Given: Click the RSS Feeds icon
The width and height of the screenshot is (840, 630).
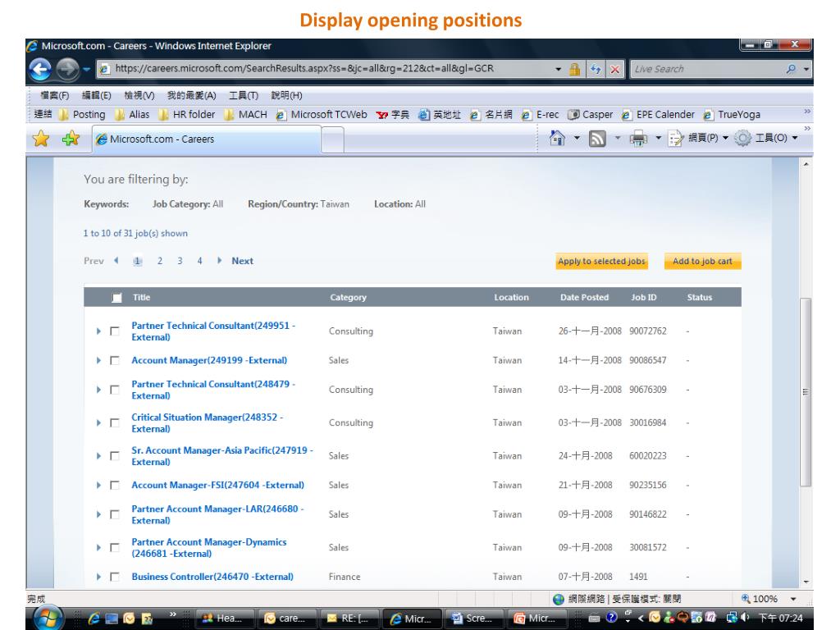Looking at the screenshot, I should (597, 138).
